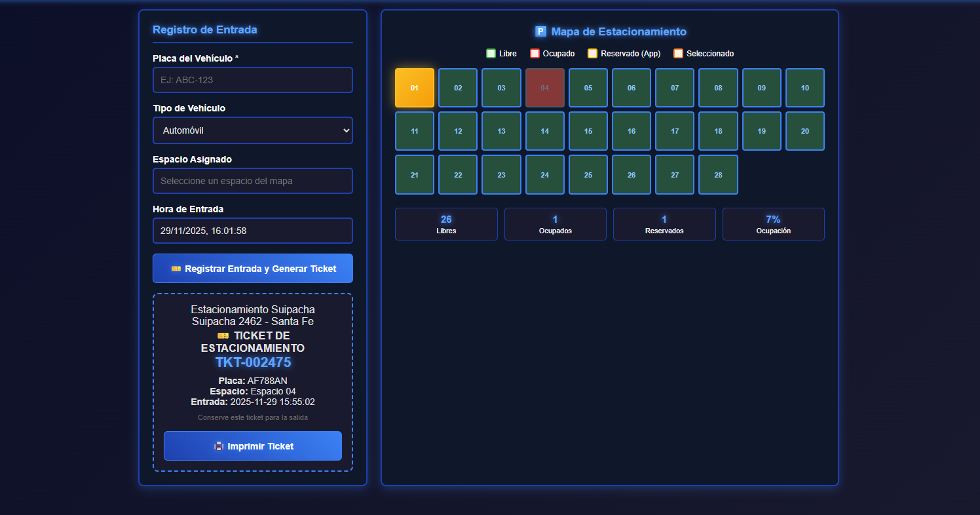Pick parking space 28 on the map
980x515 pixels.
point(718,175)
